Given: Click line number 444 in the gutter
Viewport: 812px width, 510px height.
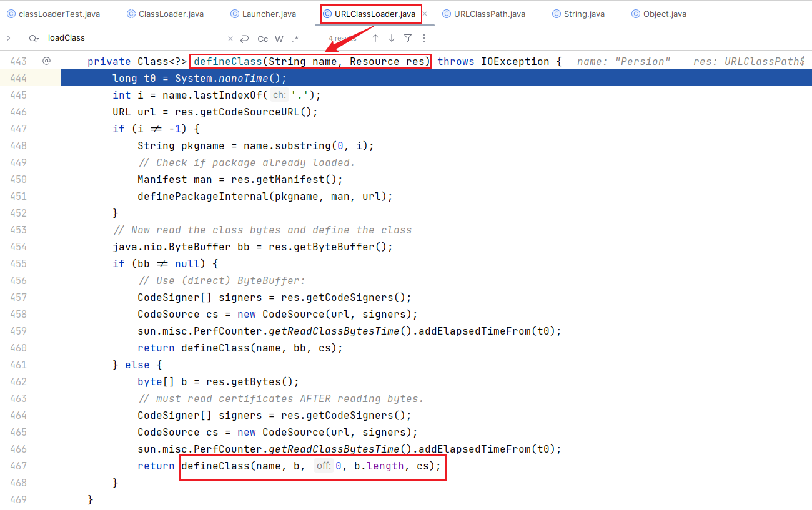Looking at the screenshot, I should pyautogui.click(x=18, y=78).
